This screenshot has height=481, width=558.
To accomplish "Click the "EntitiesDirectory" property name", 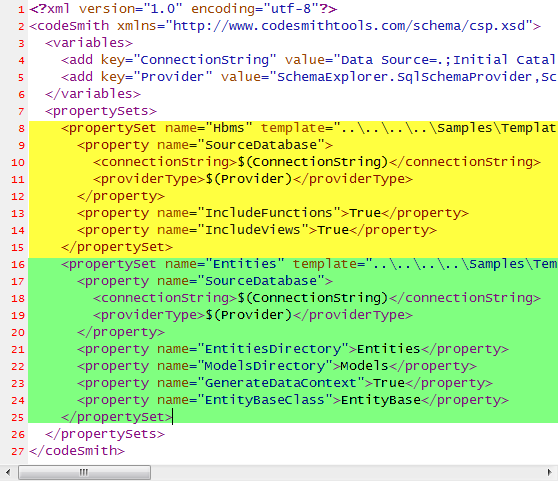I will coord(273,349).
